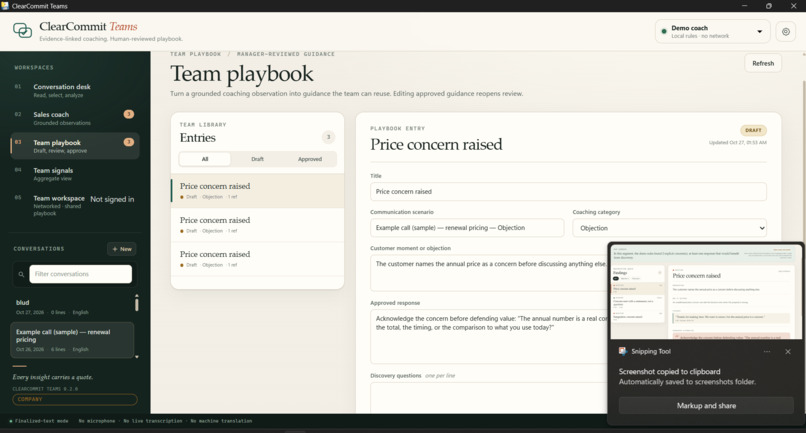Edit the Title input field
The image size is (806, 433).
[x=568, y=191]
